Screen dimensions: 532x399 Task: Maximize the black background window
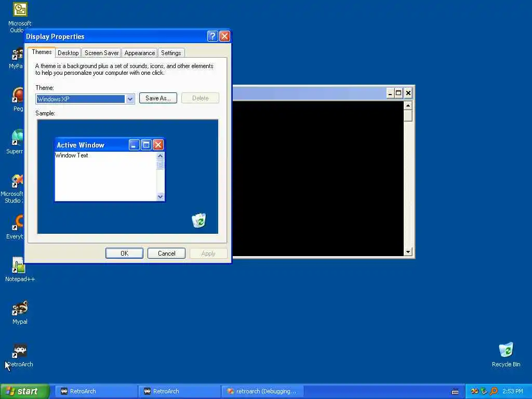pyautogui.click(x=398, y=94)
